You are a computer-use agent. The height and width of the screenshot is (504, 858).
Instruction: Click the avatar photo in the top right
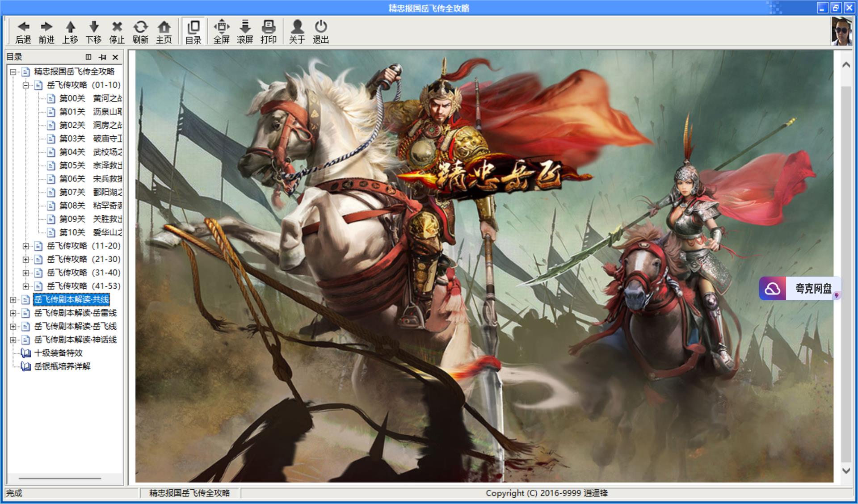point(841,31)
